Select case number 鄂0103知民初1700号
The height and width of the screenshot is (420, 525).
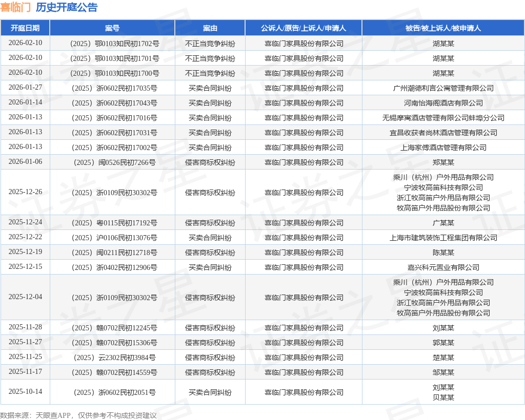click(114, 73)
